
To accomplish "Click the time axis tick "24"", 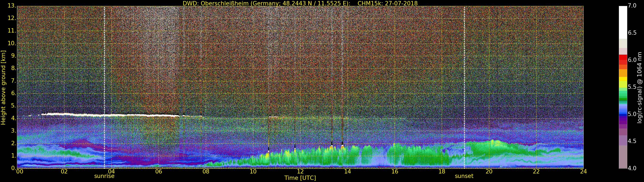I will pos(583,172).
